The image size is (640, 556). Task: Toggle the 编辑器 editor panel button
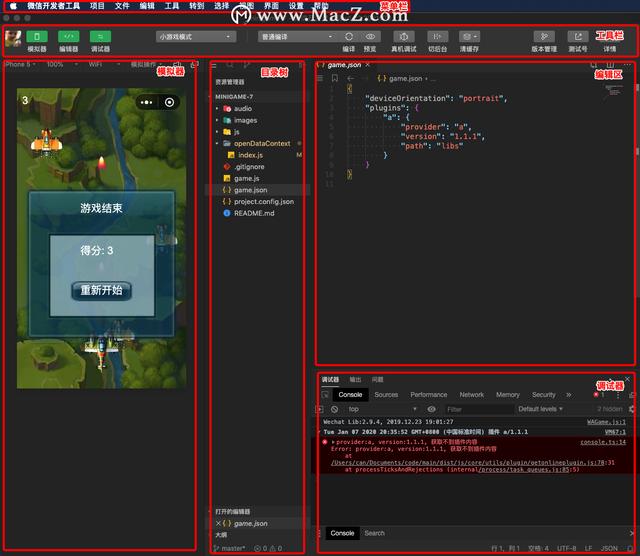(69, 37)
